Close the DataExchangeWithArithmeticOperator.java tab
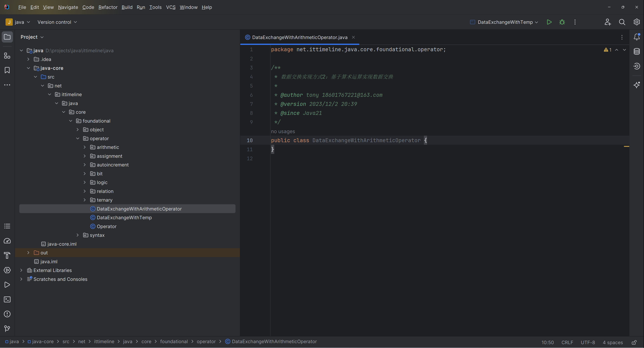This screenshot has height=348, width=644. (x=354, y=37)
